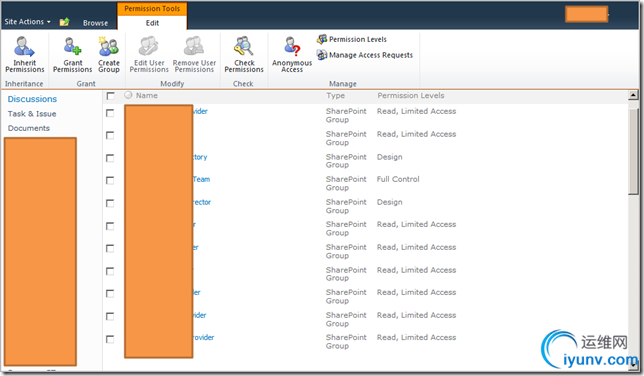
Task: Toggle the select-all checkbox in header
Action: click(110, 96)
